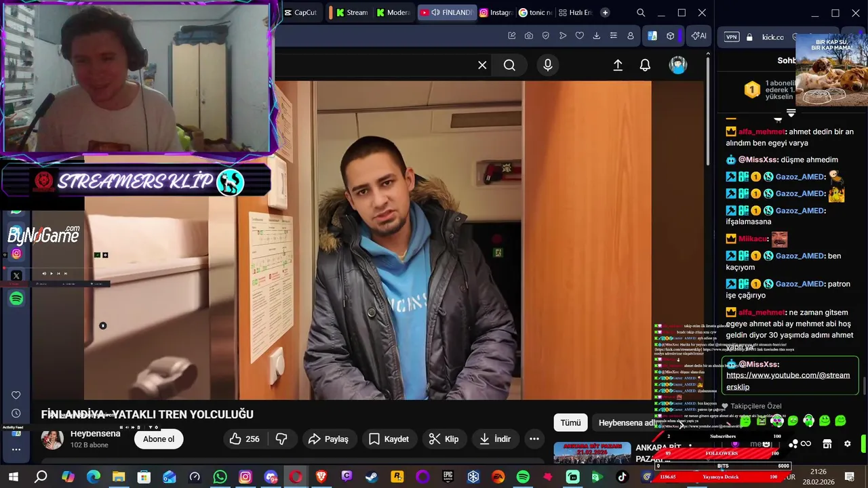868x488 pixels.
Task: Open TikTok from the taskbar
Action: (x=622, y=477)
